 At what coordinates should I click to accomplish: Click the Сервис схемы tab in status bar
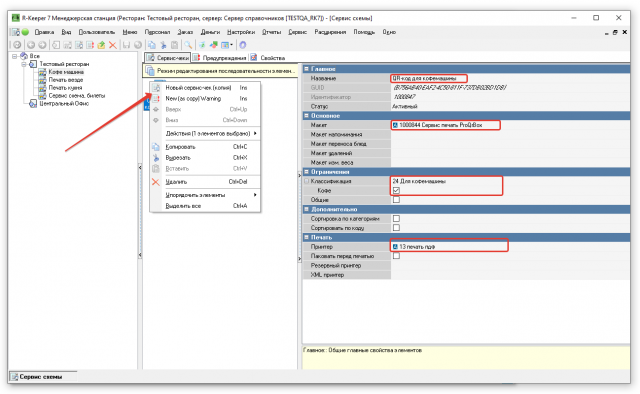(42, 377)
